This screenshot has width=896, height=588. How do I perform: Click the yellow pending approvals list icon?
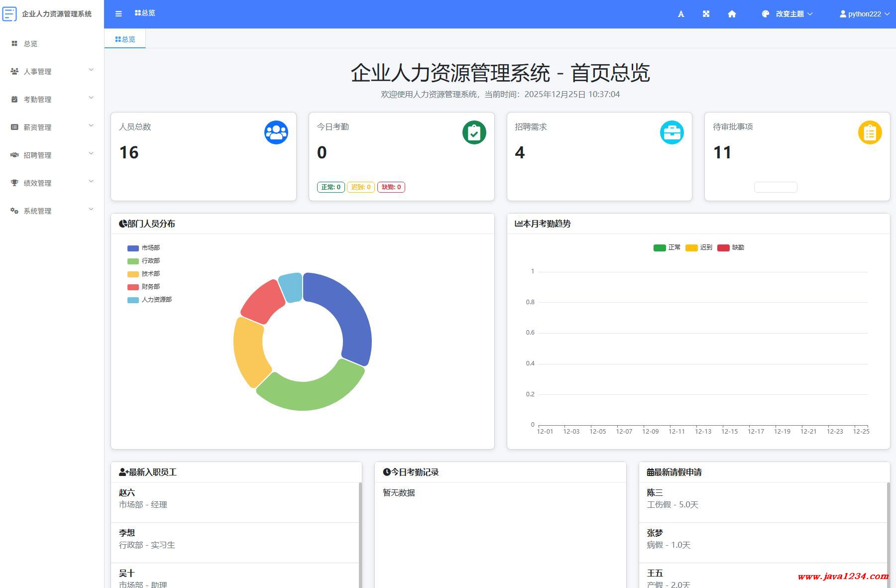coord(870,132)
